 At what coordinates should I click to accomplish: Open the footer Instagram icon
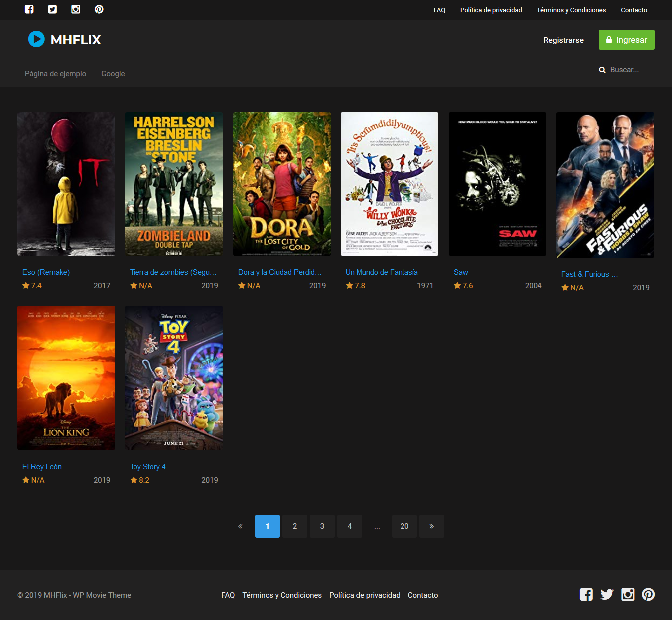[628, 594]
